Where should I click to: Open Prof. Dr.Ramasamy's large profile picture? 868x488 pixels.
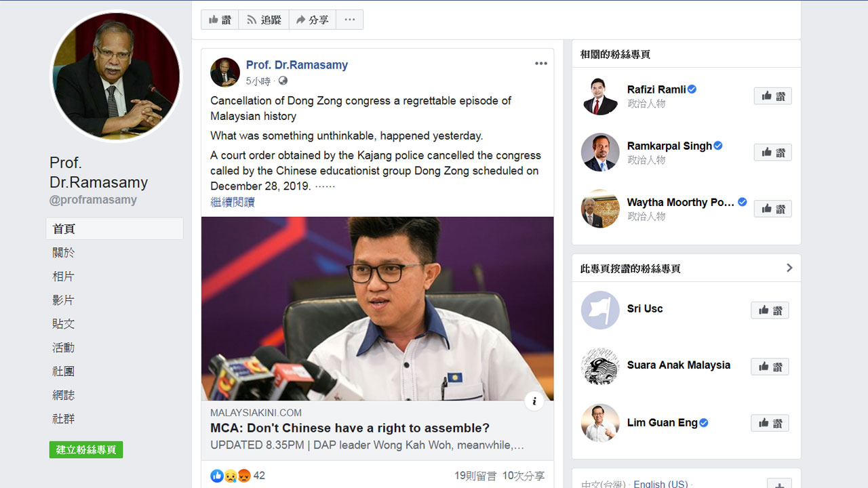[x=116, y=76]
